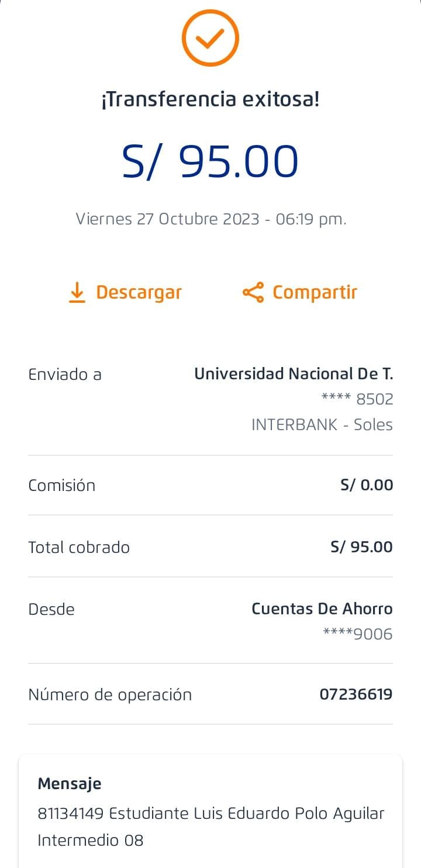
Task: Tap the ¡Transferencia exitosa! heading
Action: [210, 99]
